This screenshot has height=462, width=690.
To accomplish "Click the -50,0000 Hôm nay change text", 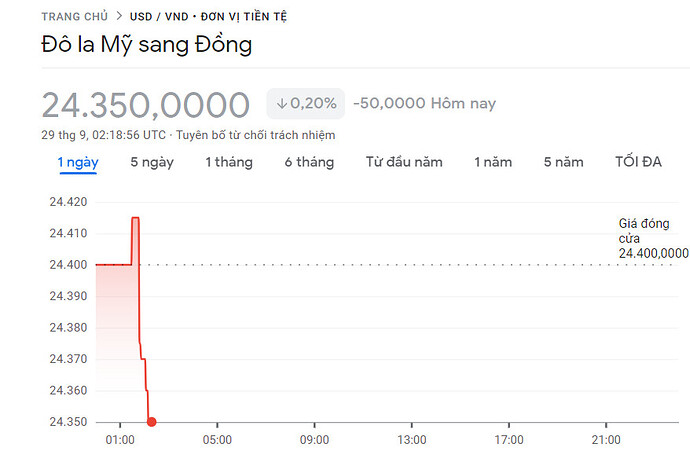I will (424, 104).
